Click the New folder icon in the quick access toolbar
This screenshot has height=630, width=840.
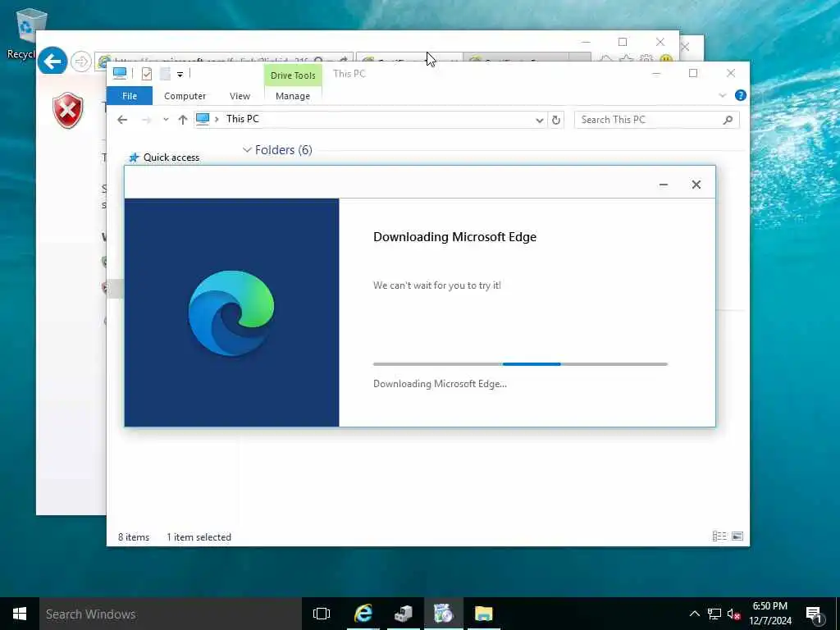tap(165, 74)
